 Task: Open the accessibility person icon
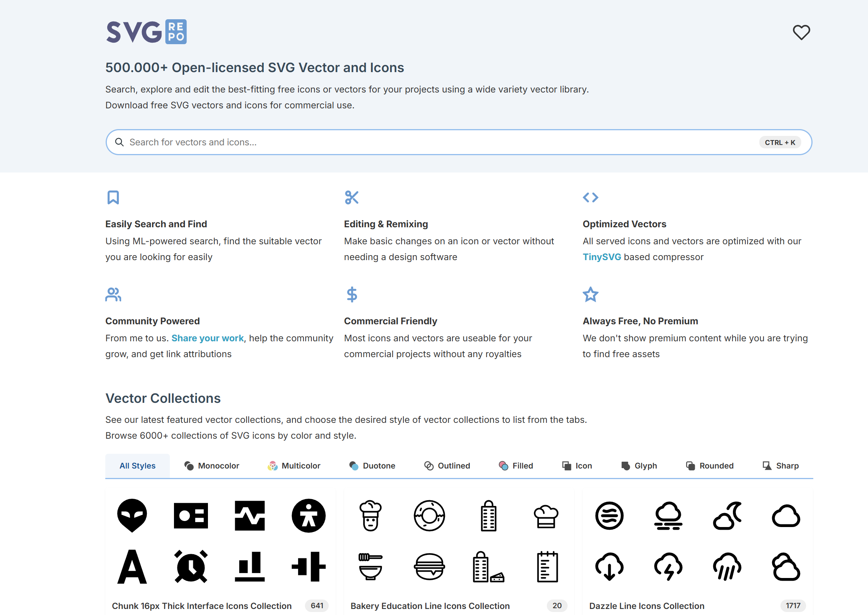[x=308, y=515]
